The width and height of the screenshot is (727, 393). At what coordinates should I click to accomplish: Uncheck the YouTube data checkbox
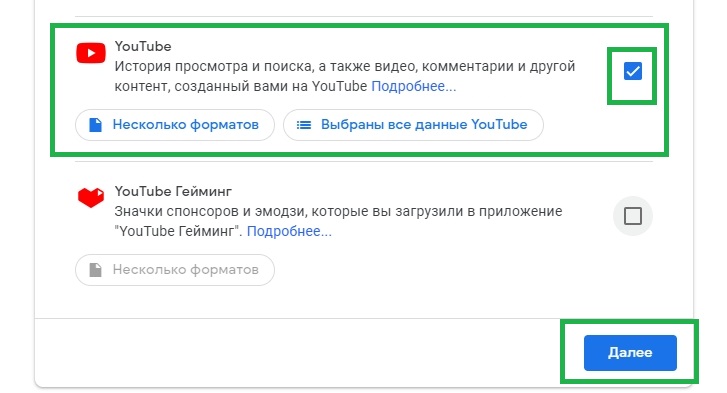coord(632,71)
